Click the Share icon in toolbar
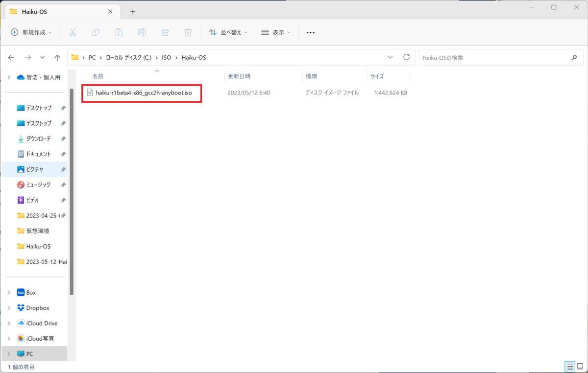 [x=165, y=32]
